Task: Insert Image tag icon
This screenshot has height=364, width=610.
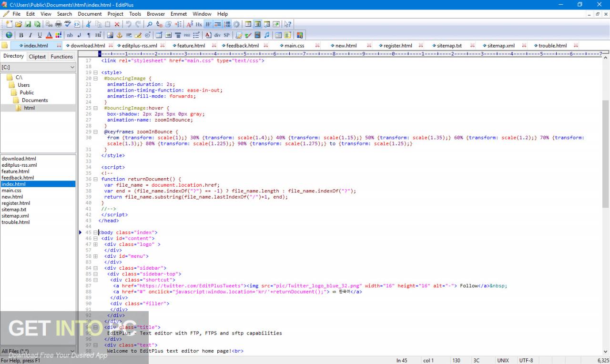Action: coord(110,35)
